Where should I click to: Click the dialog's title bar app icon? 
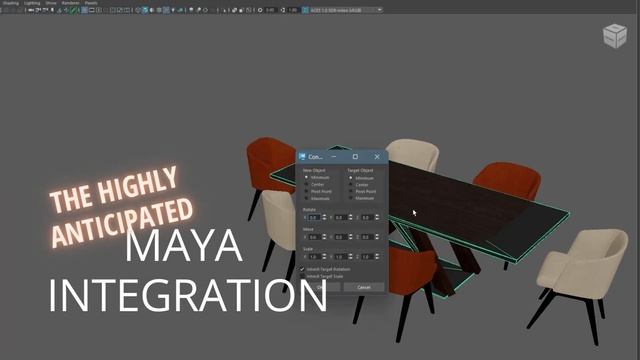point(302,157)
